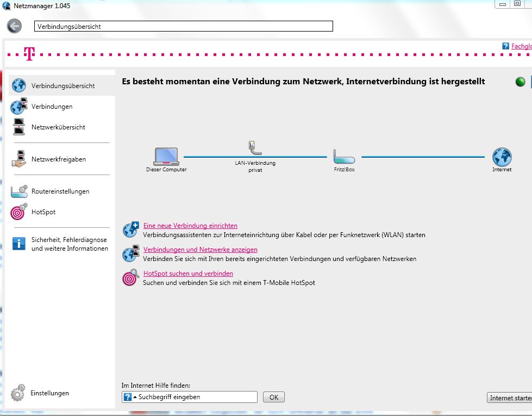Viewport: 532px width, 416px height.
Task: Click the Fritz!Box router icon
Action: (344, 157)
